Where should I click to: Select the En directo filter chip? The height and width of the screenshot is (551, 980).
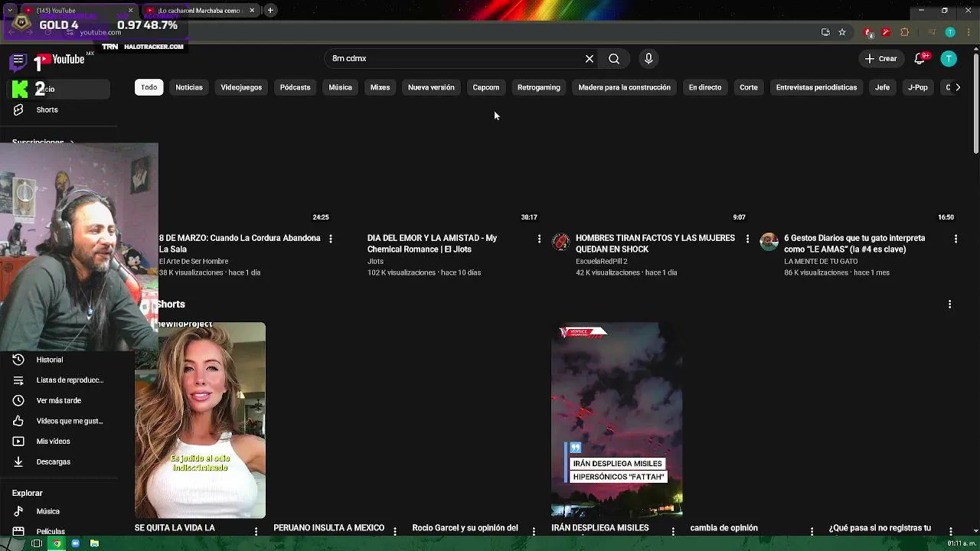705,87
